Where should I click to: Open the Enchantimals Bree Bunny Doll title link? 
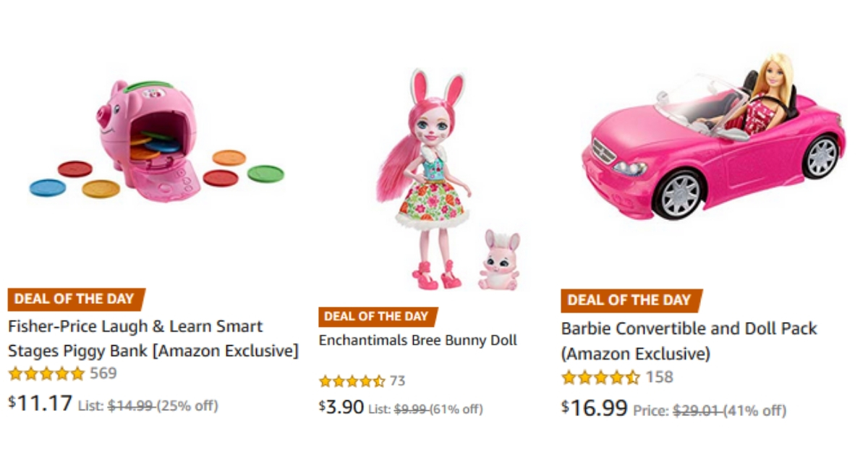[x=418, y=340]
